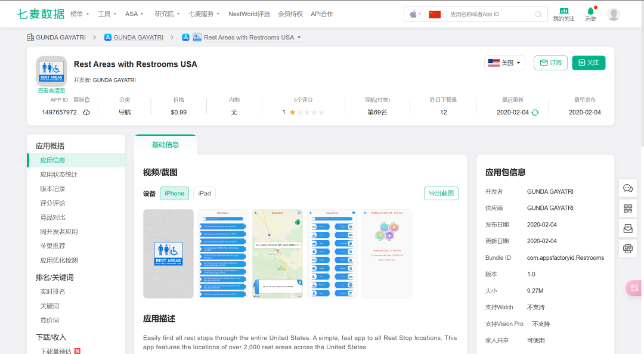Select the 基础信息 tab
The image size is (644, 354).
pyautogui.click(x=165, y=145)
